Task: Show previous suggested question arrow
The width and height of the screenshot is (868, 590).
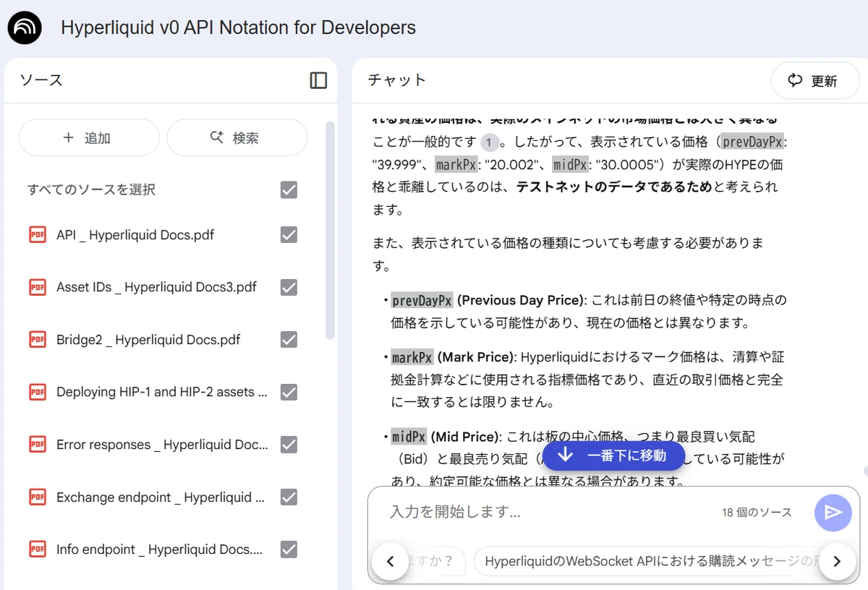Action: 391,561
